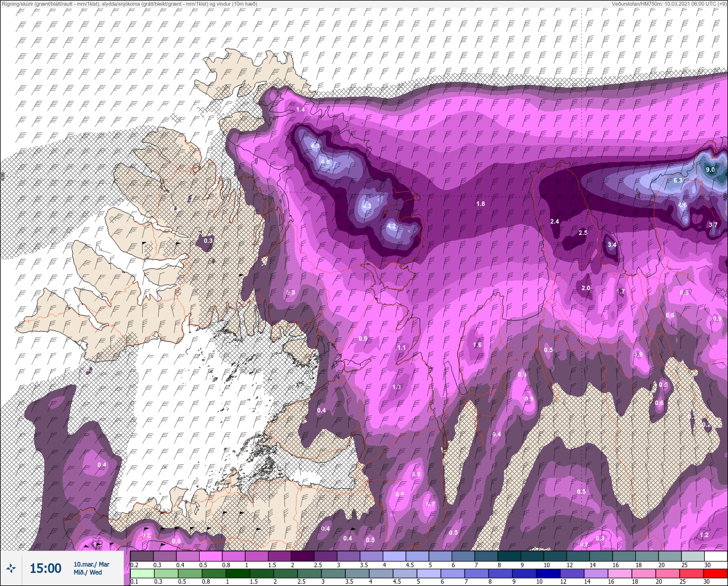Pick the upper legend swatch between 0.5 and 0.8
Screen dimensions: 728x586
coord(210,556)
